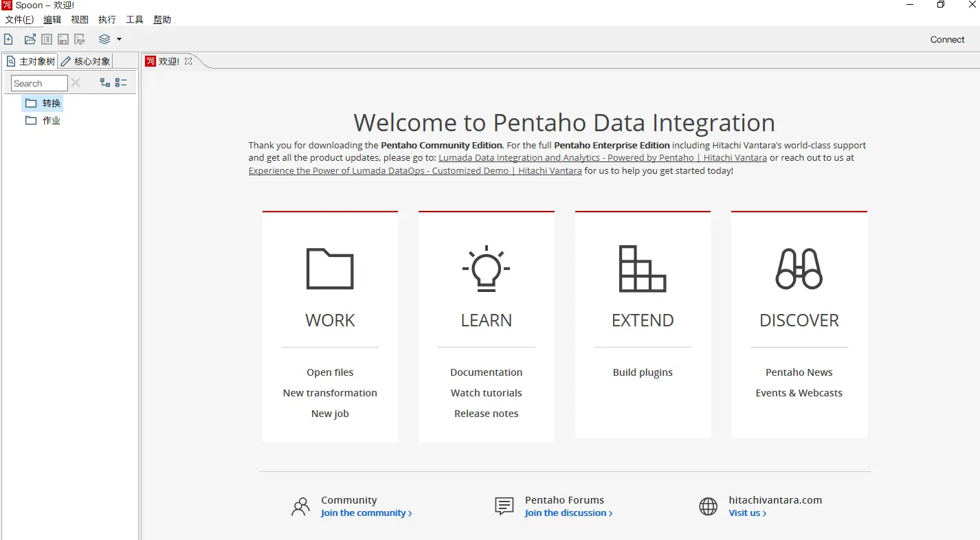The height and width of the screenshot is (540, 980).
Task: Open the 文件(F) menu
Action: click(x=19, y=19)
